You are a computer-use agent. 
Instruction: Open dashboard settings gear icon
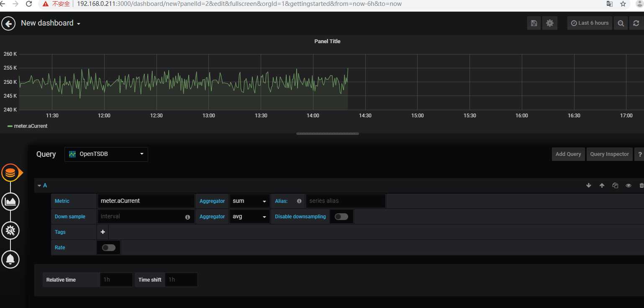[550, 23]
